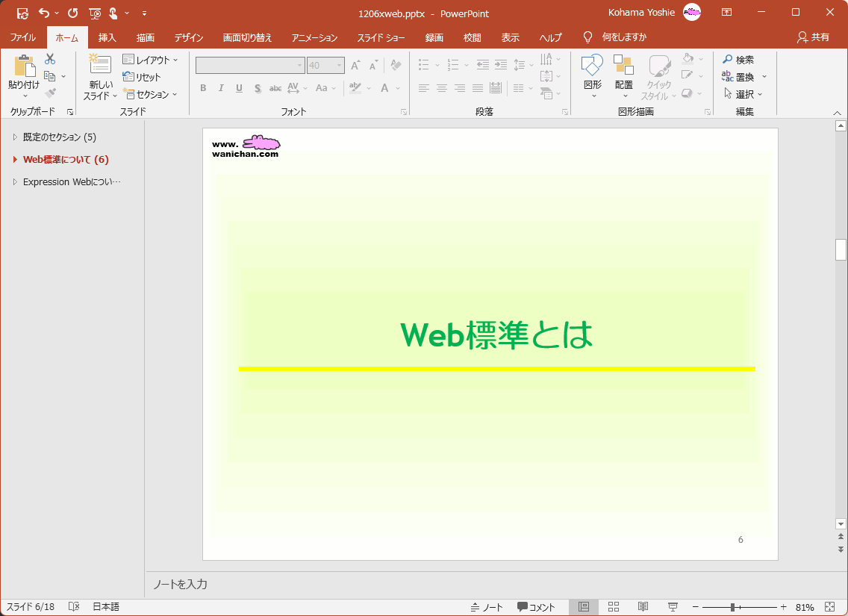This screenshot has width=848, height=616.
Task: Switch to the 画面切り替え tab
Action: click(247, 37)
